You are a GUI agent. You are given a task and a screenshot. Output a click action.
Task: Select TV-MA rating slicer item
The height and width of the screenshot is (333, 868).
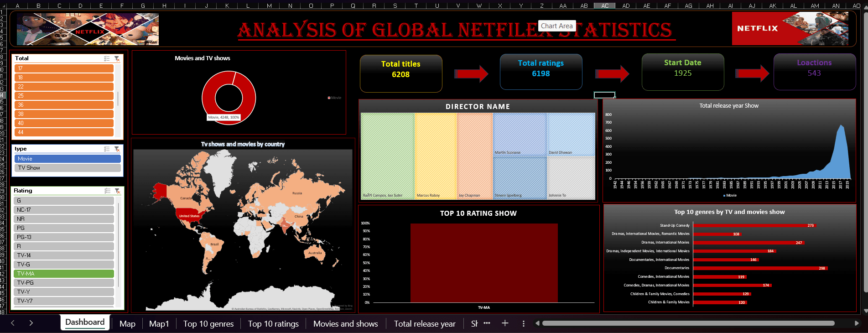[64, 274]
